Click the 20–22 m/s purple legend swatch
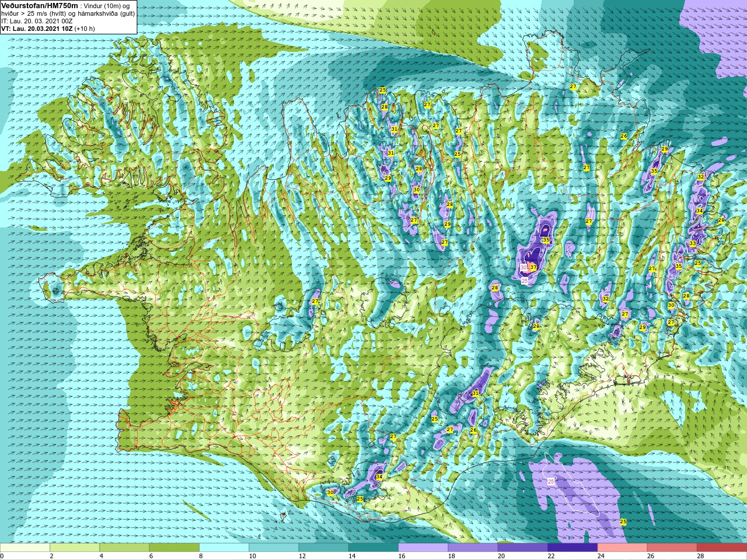This screenshot has height=560, width=747. [x=523, y=548]
